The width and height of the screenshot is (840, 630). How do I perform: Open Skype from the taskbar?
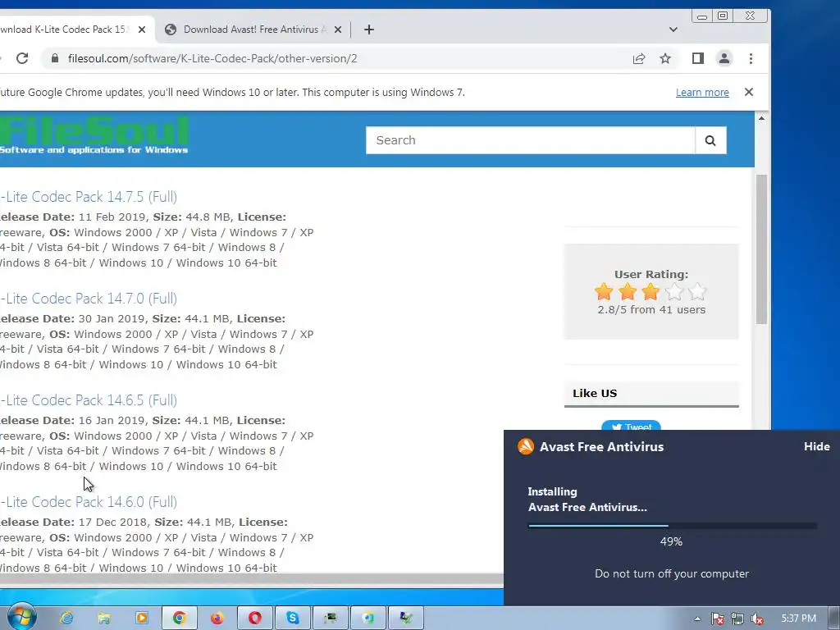[x=293, y=619]
